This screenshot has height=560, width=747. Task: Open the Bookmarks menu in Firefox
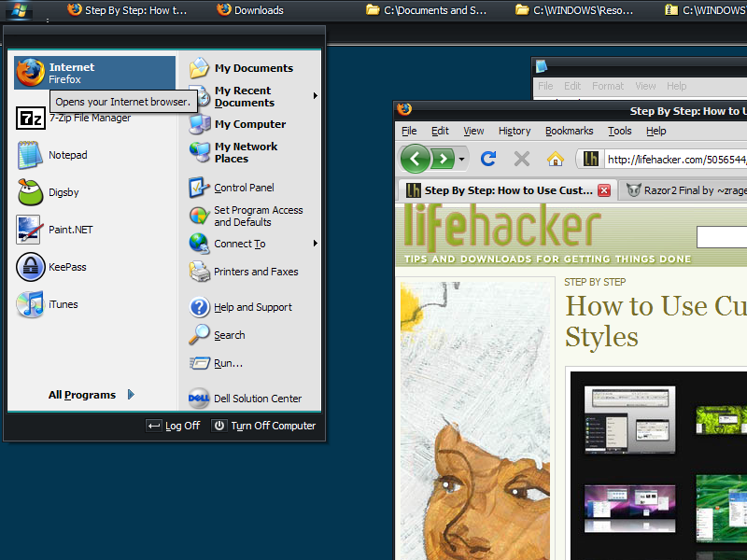[x=569, y=132]
